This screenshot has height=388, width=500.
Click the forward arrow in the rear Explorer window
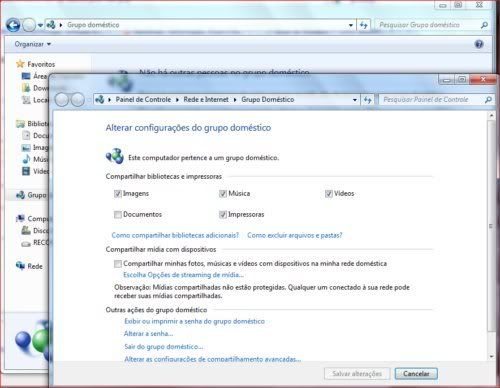(29, 25)
